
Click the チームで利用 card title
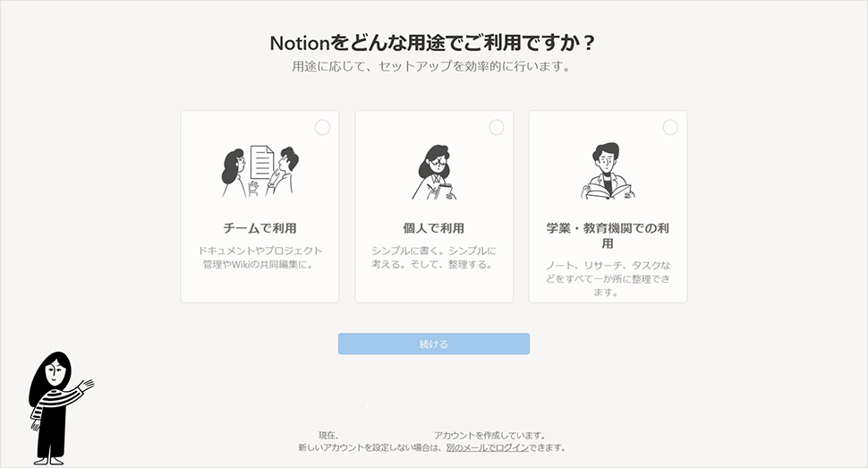[260, 228]
